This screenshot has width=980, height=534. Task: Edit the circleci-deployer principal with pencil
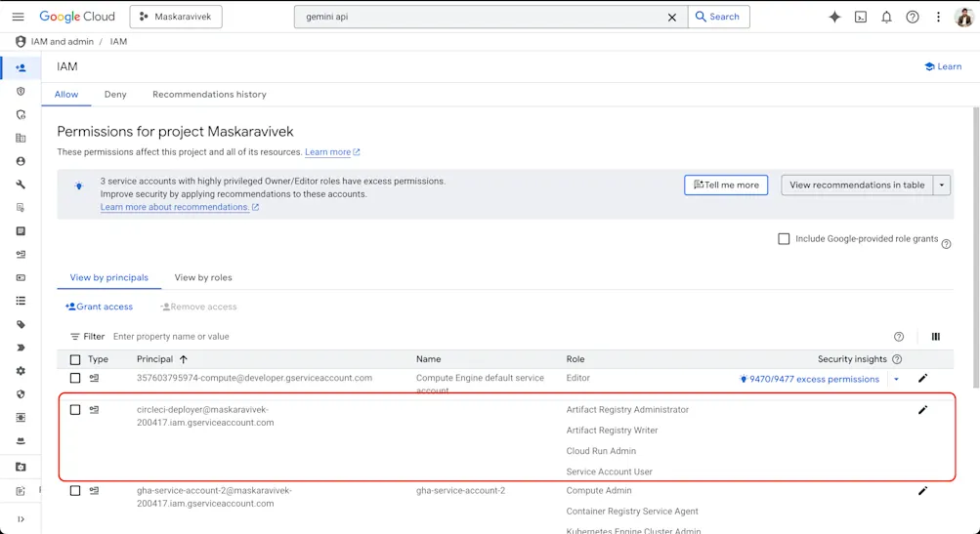[x=922, y=410]
